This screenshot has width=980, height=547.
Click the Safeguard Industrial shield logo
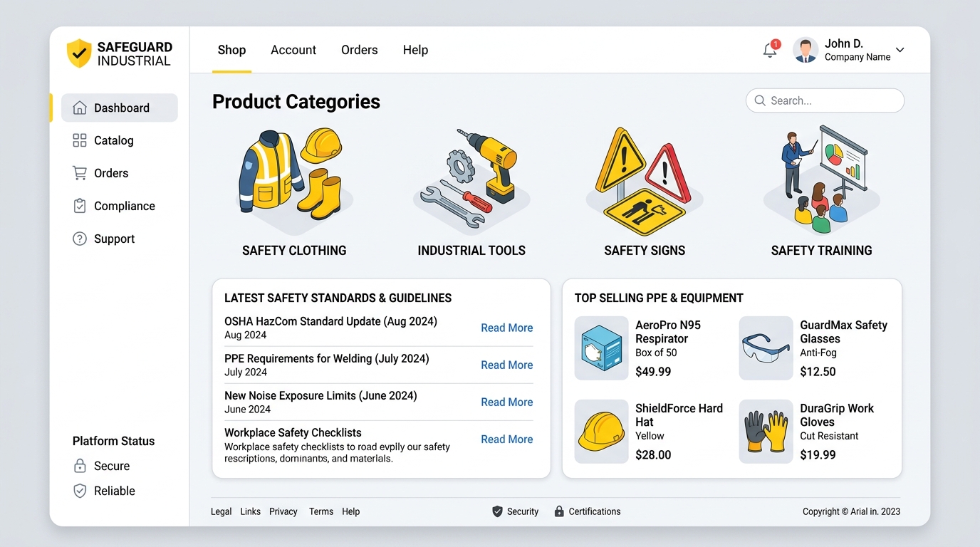tap(79, 53)
